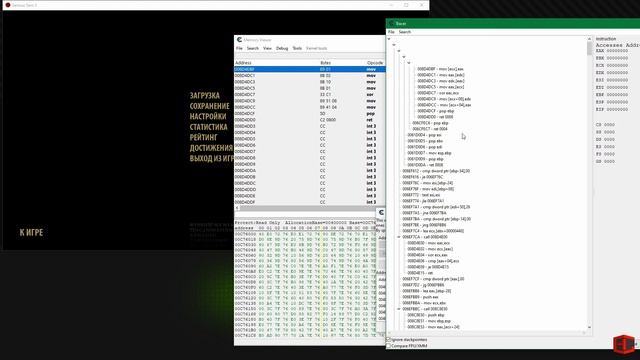Viewport: 640px width, 360px height.
Task: Open the Debug menu in Memory Viewer
Action: coord(282,48)
